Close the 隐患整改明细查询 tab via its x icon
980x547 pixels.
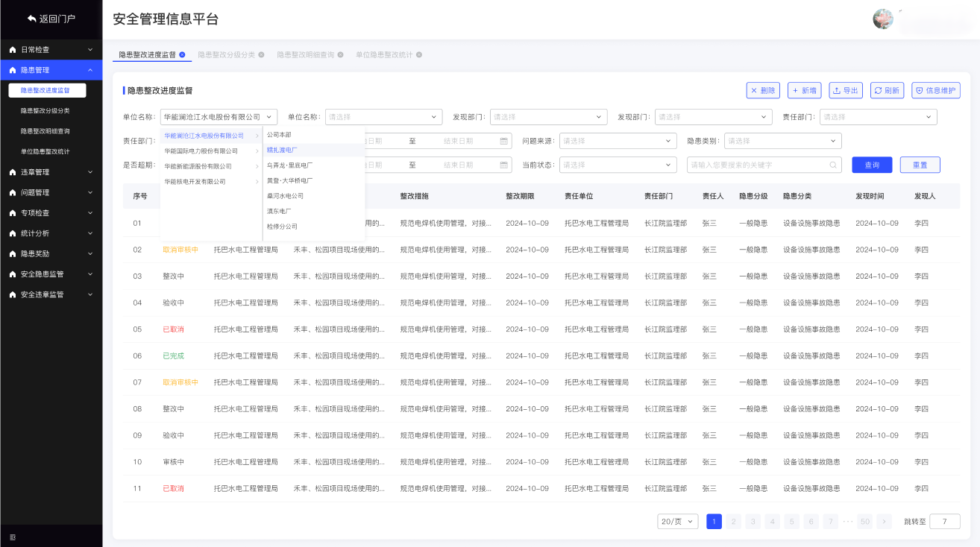coord(341,54)
